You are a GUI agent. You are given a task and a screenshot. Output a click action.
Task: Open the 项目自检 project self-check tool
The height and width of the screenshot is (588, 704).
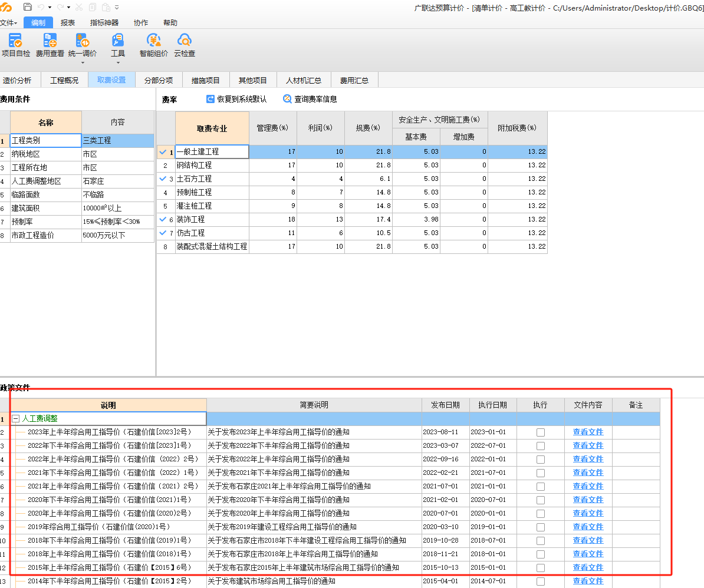pos(16,45)
